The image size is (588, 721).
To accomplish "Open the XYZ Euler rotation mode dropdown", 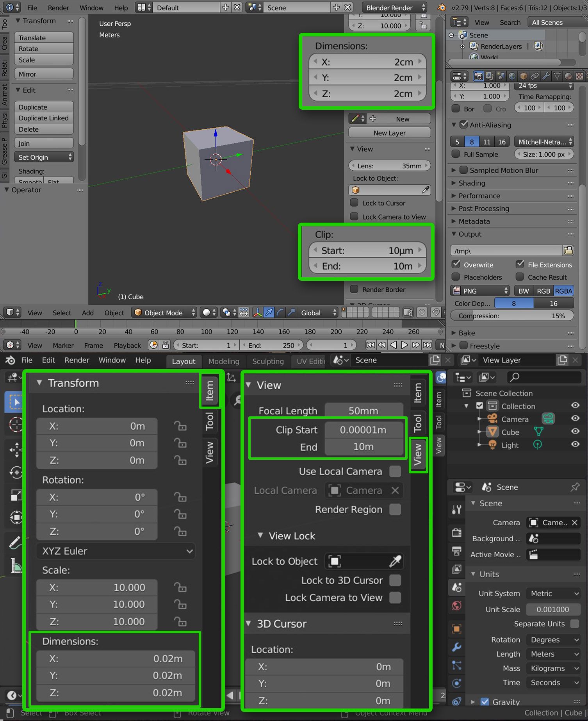I will 116,551.
